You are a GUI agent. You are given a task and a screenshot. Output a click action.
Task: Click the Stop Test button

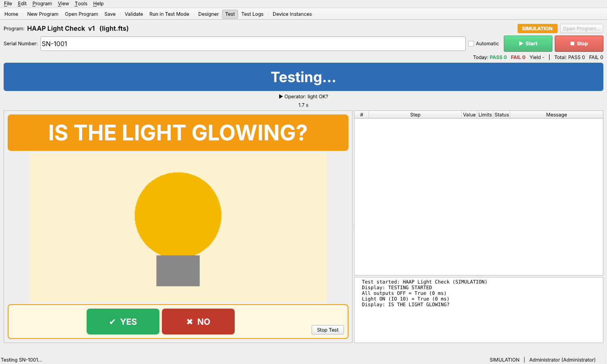tap(328, 330)
